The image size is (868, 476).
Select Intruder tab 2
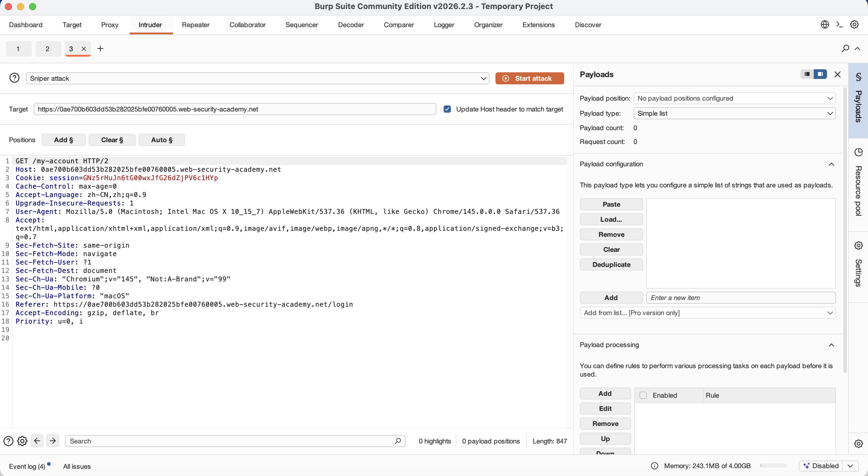tap(48, 49)
